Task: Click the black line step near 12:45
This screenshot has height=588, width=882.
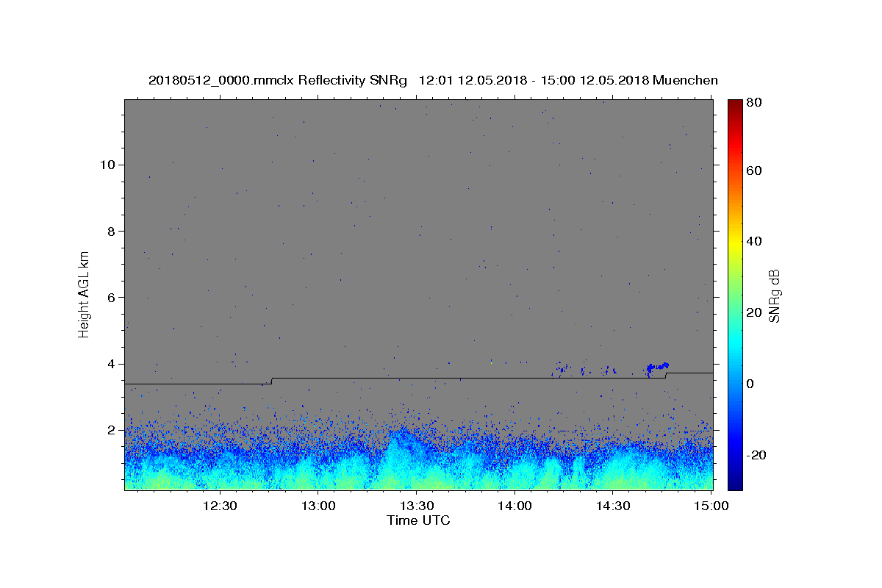Action: tap(272, 381)
